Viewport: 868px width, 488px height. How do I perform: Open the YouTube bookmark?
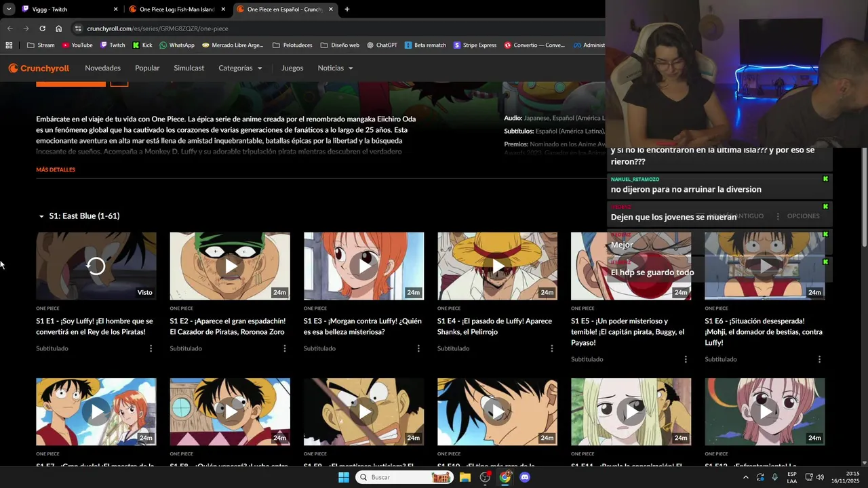(77, 45)
